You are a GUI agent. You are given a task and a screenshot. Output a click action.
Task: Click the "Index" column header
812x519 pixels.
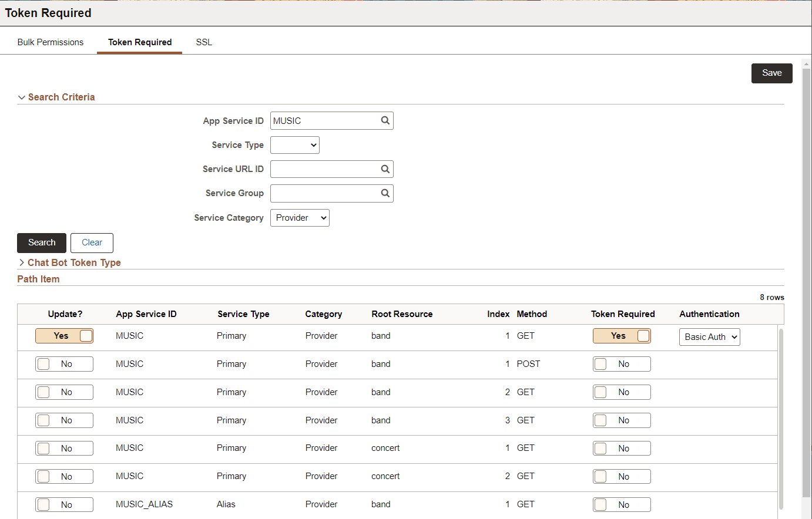498,314
